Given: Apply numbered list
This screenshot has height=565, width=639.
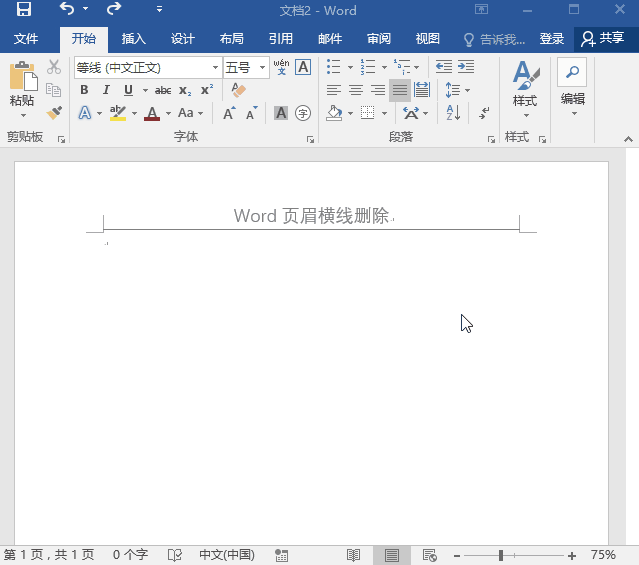Looking at the screenshot, I should [x=368, y=66].
